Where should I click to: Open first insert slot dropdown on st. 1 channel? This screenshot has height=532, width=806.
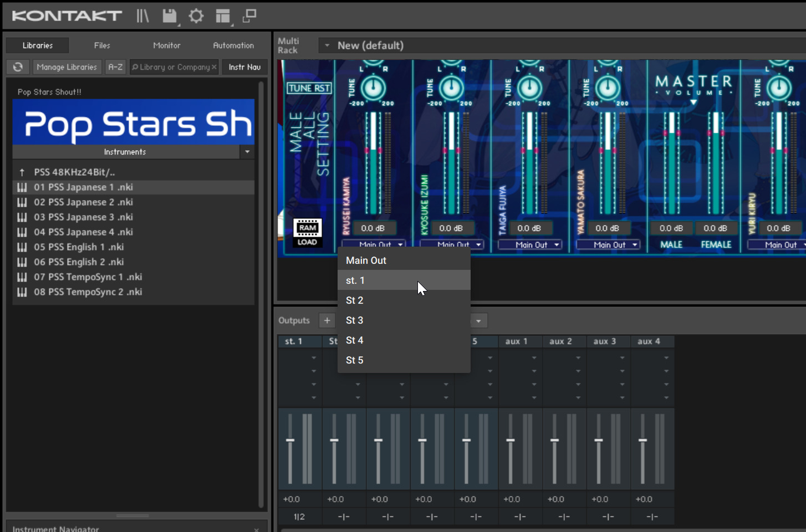click(314, 358)
